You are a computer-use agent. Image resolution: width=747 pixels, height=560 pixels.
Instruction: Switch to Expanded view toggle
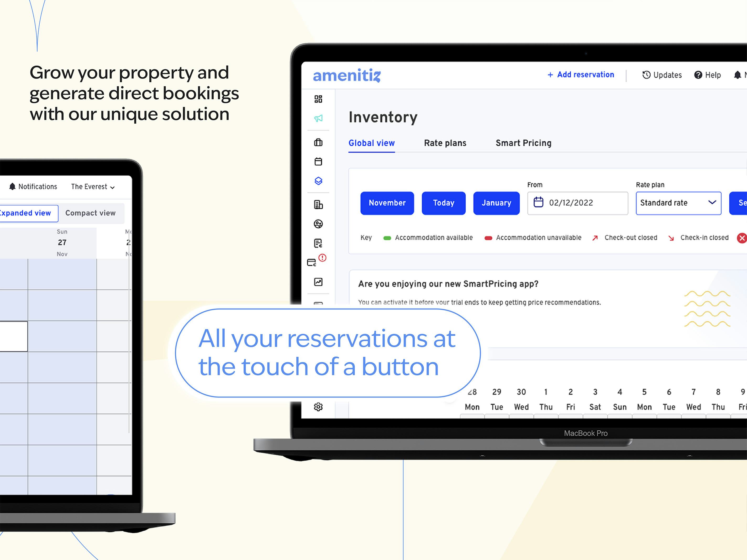coord(26,212)
